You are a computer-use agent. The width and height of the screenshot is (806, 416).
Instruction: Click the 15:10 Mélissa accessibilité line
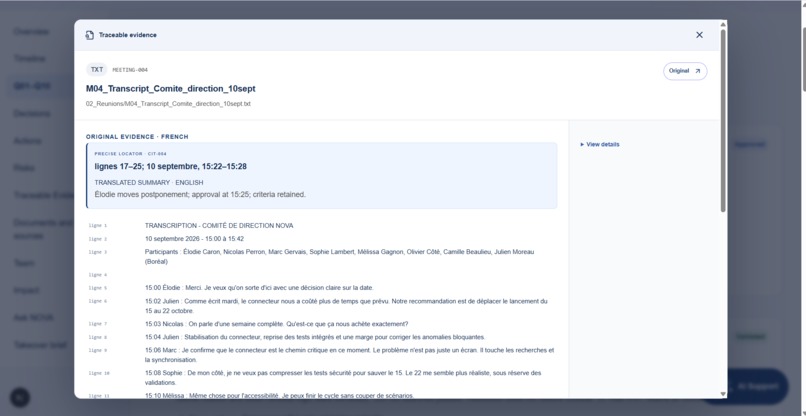(279, 396)
